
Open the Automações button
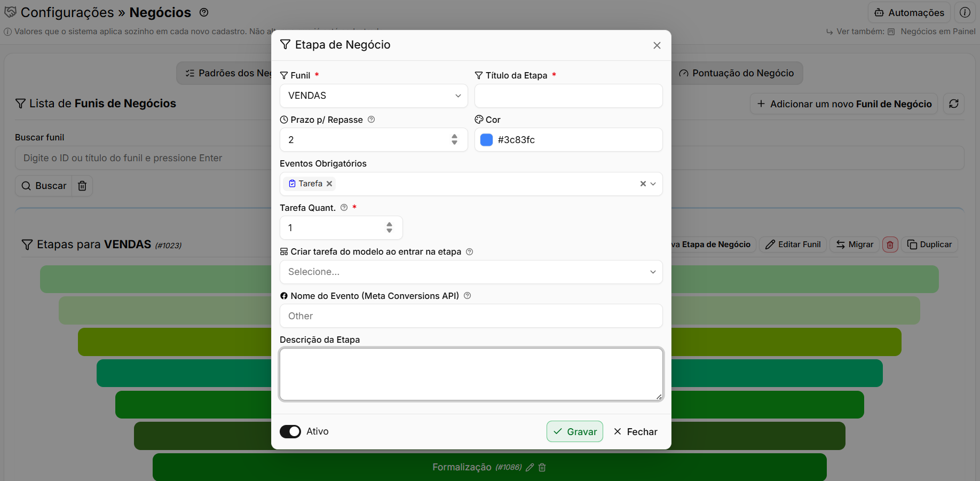click(x=910, y=13)
